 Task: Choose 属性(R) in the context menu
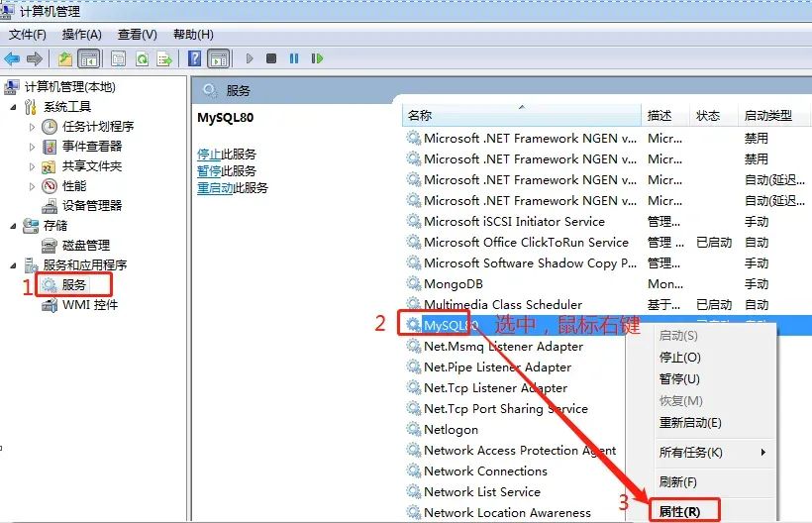coord(679,511)
